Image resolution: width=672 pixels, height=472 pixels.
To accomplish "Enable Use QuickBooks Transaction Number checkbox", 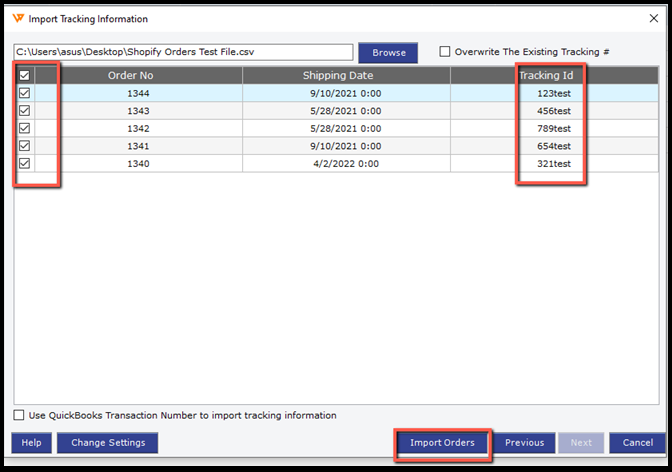I will pos(20,415).
